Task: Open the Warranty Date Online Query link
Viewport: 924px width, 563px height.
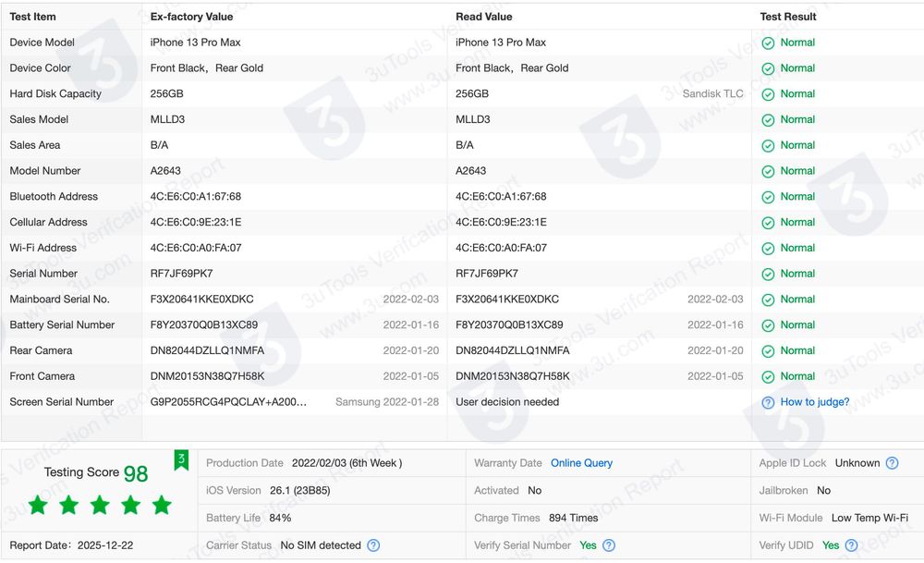Action: (581, 463)
